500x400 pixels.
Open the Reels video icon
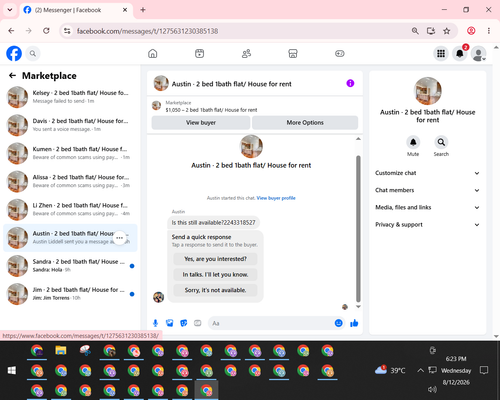pos(199,53)
